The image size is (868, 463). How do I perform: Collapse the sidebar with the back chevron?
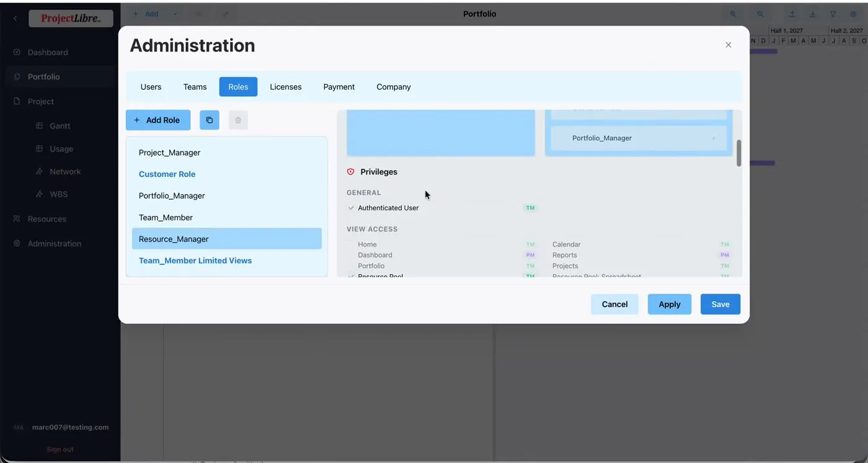tap(15, 19)
